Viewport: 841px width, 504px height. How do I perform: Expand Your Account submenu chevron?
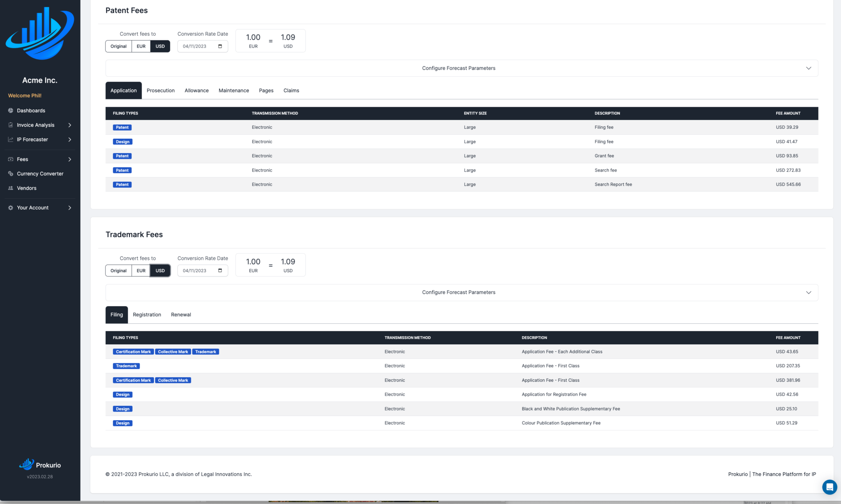point(70,208)
